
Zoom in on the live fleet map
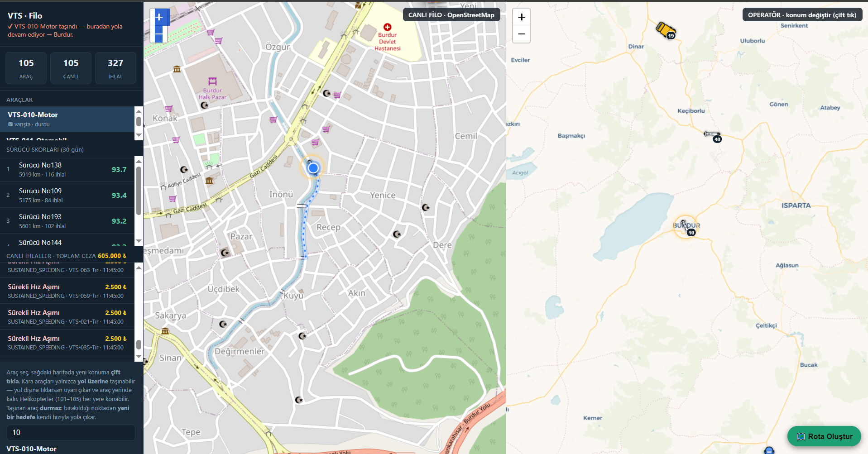coord(159,17)
